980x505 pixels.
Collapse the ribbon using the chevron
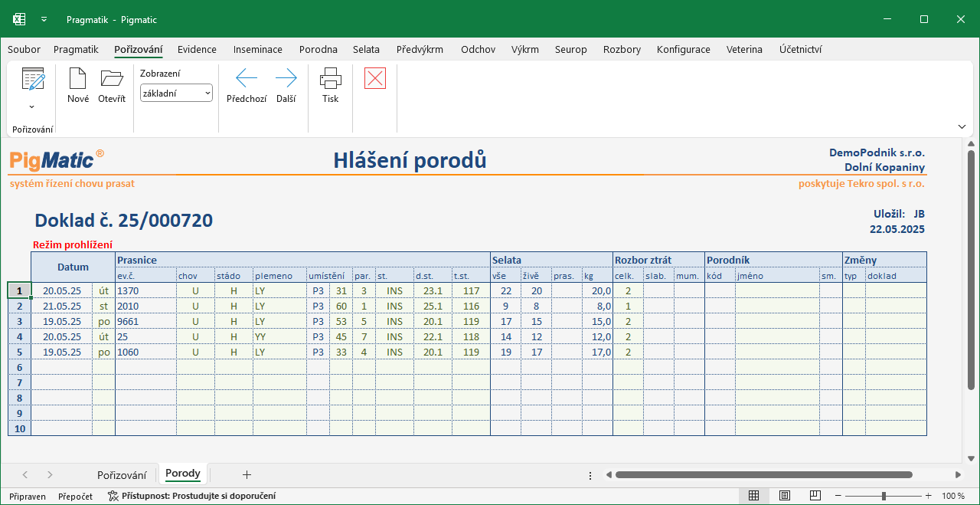962,126
